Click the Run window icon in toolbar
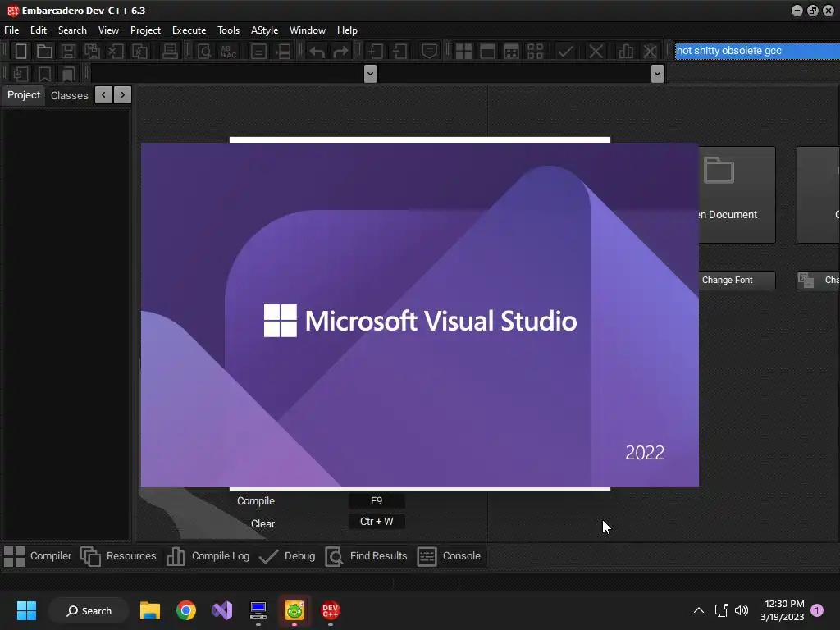Screen dimensions: 840x630 click(487, 52)
